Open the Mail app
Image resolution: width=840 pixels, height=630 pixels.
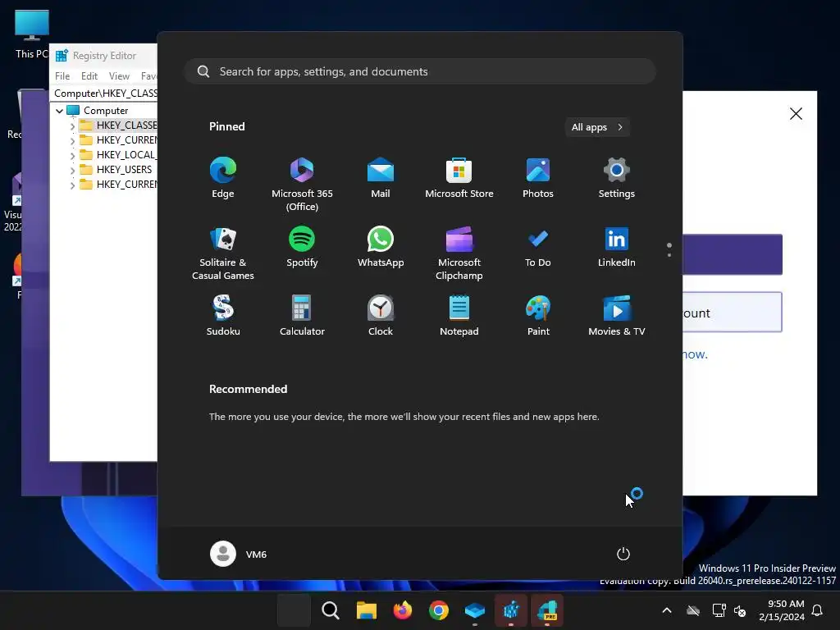(x=381, y=178)
